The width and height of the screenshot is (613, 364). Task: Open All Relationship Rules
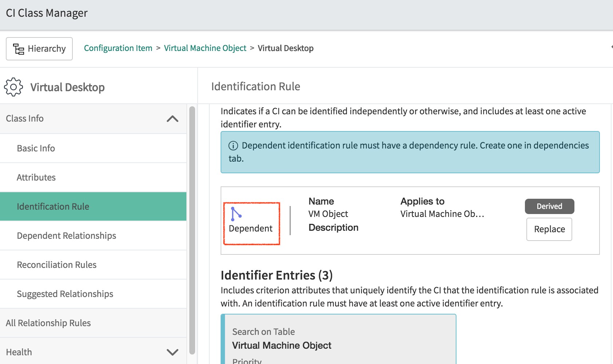[x=48, y=323]
